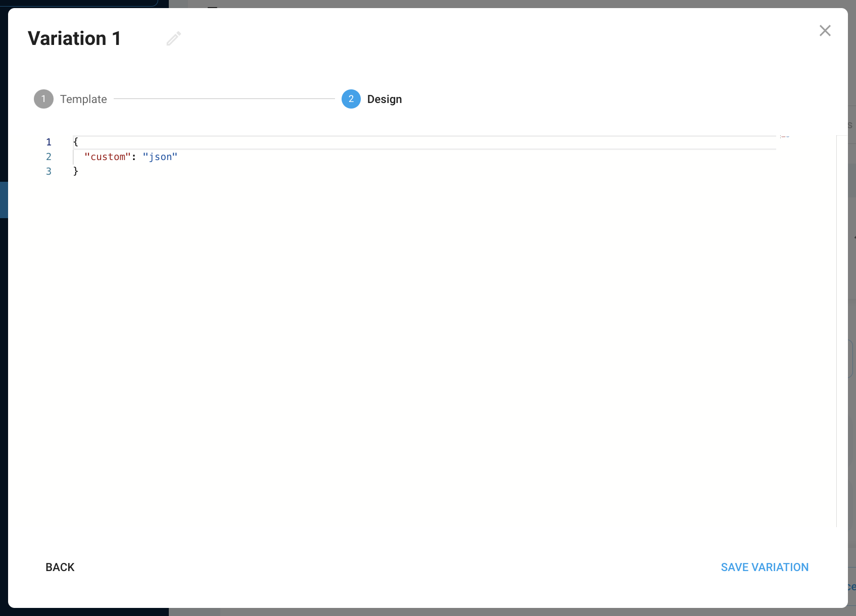Screen dimensions: 856x616
Task: Click the opening brace on line 1
Action: pos(76,142)
